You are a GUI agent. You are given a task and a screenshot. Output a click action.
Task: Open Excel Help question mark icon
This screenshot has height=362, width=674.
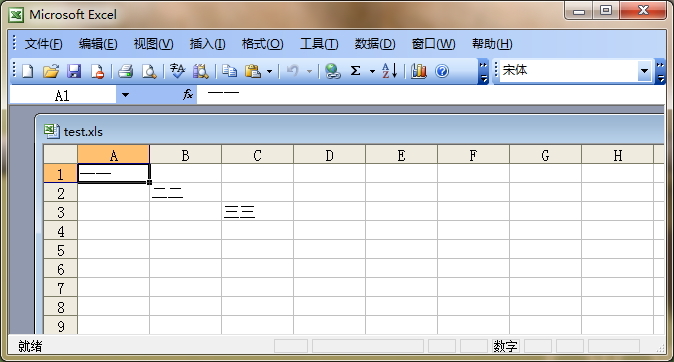coord(442,71)
